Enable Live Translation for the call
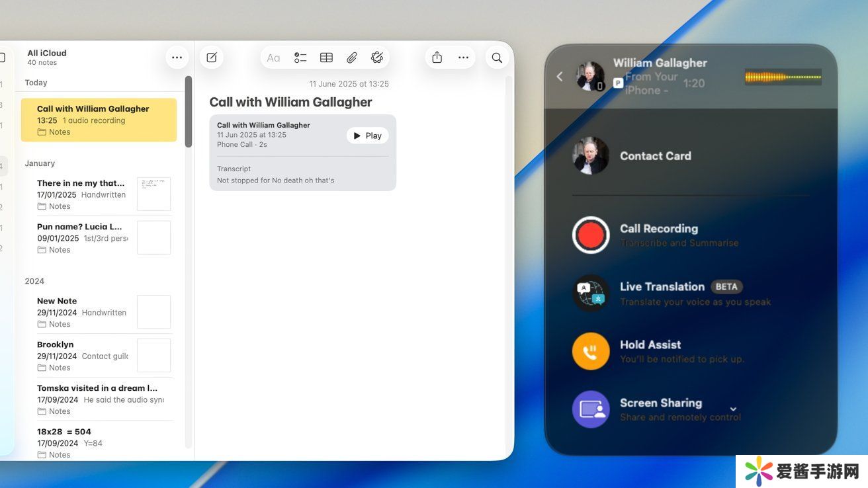The image size is (868, 488). point(590,293)
